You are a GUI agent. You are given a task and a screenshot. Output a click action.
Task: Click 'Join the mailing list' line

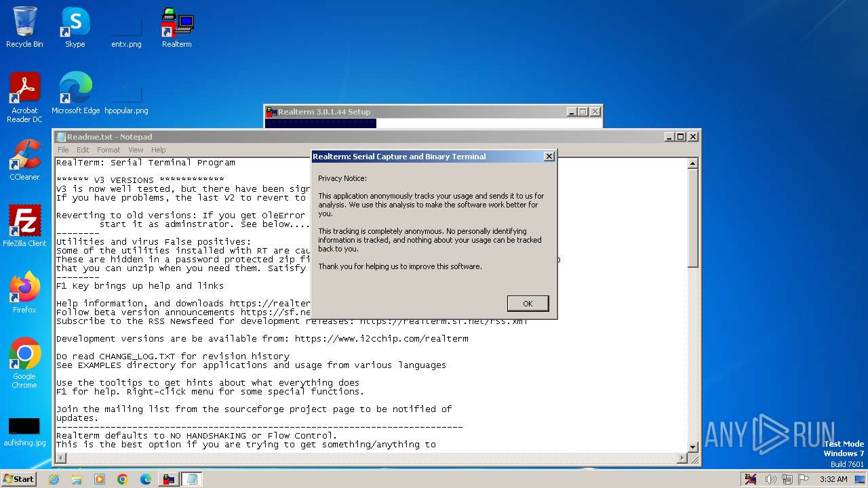(x=254, y=409)
